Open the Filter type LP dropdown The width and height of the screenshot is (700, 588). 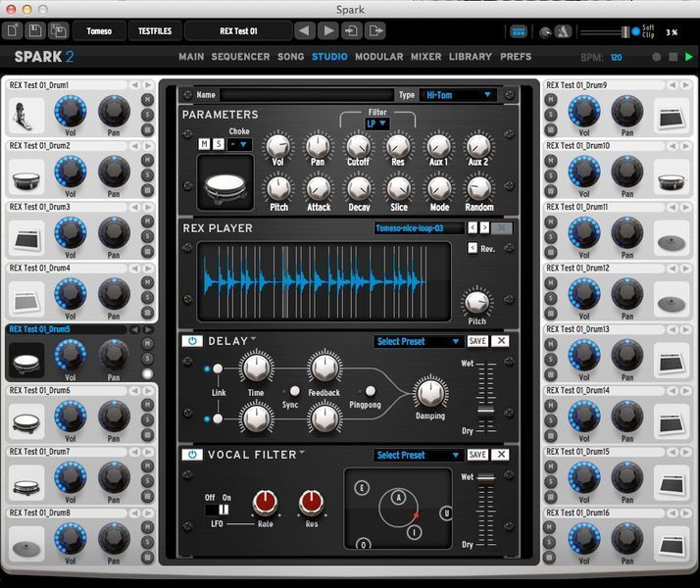click(377, 124)
